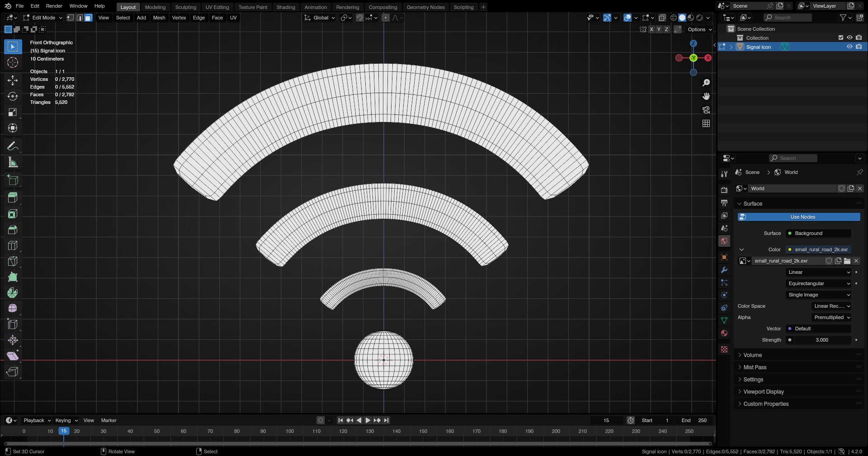Toggle X axis mirror

(651, 29)
